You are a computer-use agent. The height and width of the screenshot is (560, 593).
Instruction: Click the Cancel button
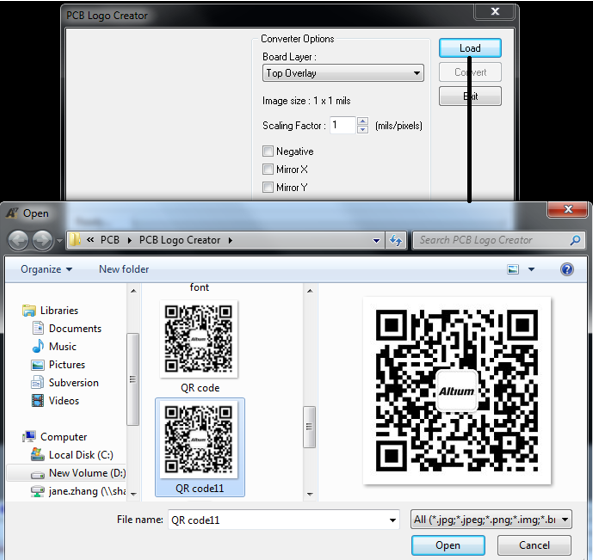534,545
